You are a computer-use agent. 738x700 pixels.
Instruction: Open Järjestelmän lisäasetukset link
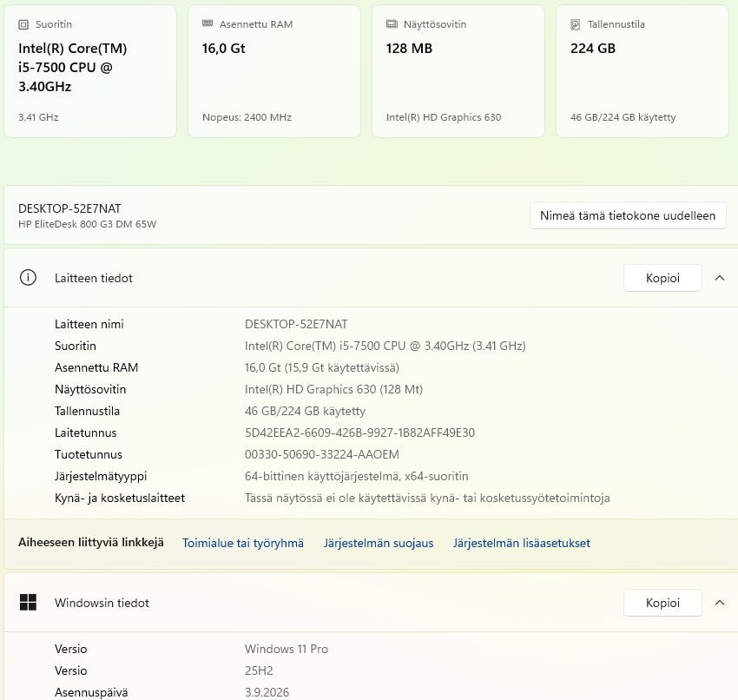[522, 543]
